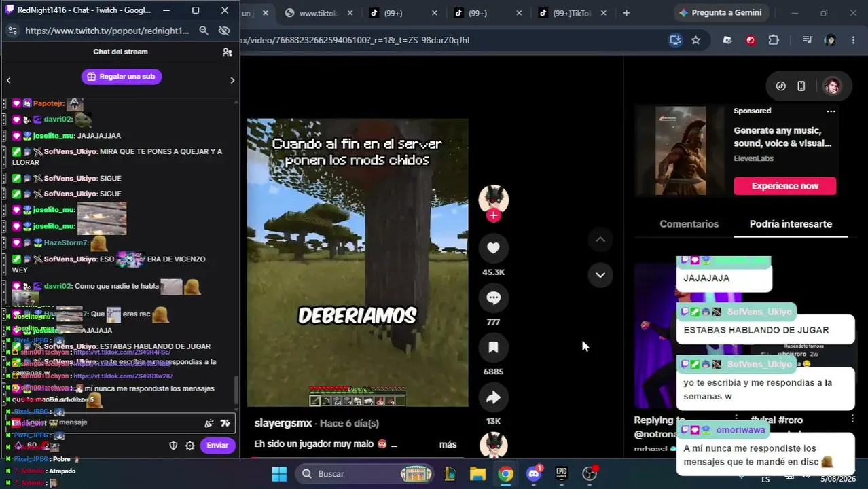
Task: Open the ElevenLabs ad thumbnail
Action: click(681, 151)
